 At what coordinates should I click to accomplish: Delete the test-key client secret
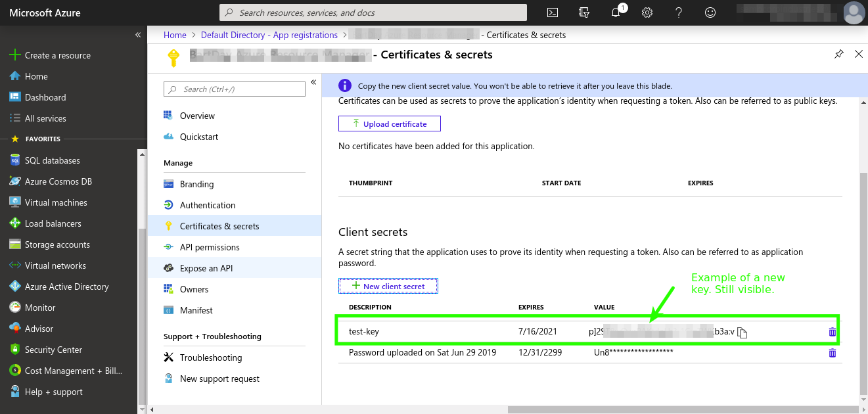click(833, 332)
